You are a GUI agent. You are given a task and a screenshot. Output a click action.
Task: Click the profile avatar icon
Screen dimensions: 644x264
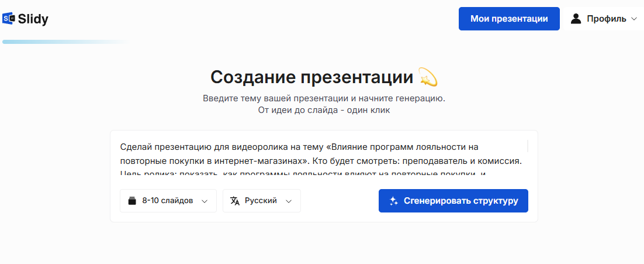[x=577, y=19]
